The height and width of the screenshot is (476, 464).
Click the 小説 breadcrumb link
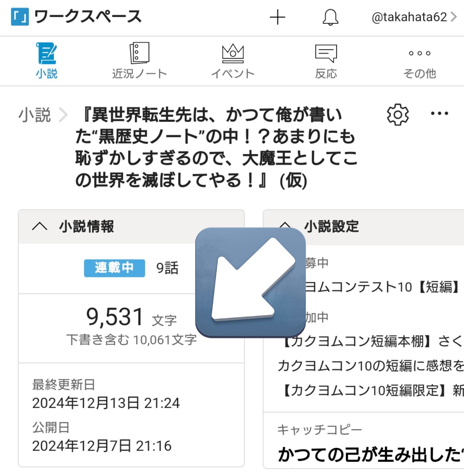point(35,115)
